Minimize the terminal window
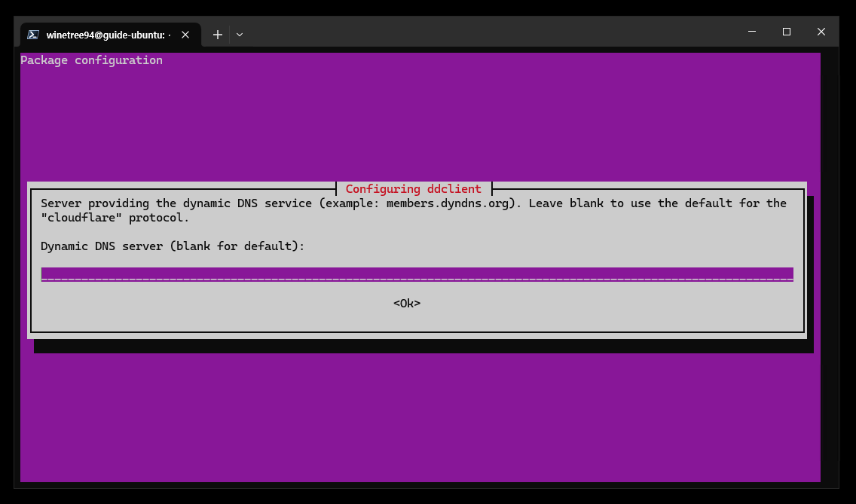Viewport: 856px width, 504px height. coord(752,32)
